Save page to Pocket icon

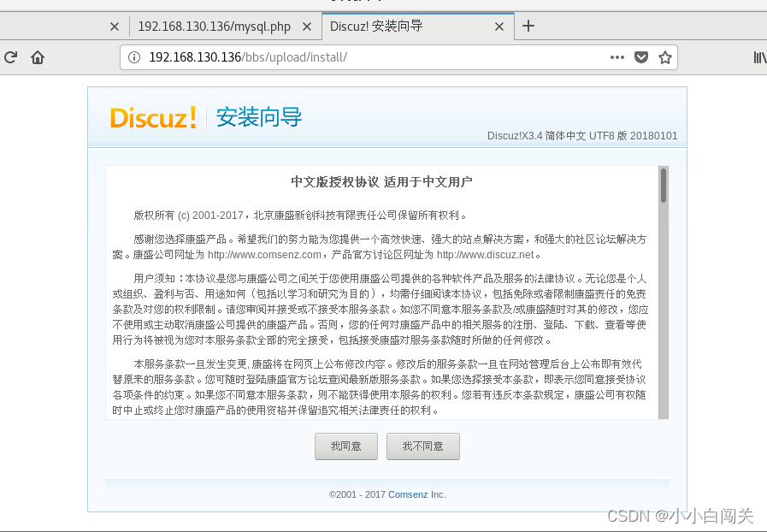click(641, 57)
